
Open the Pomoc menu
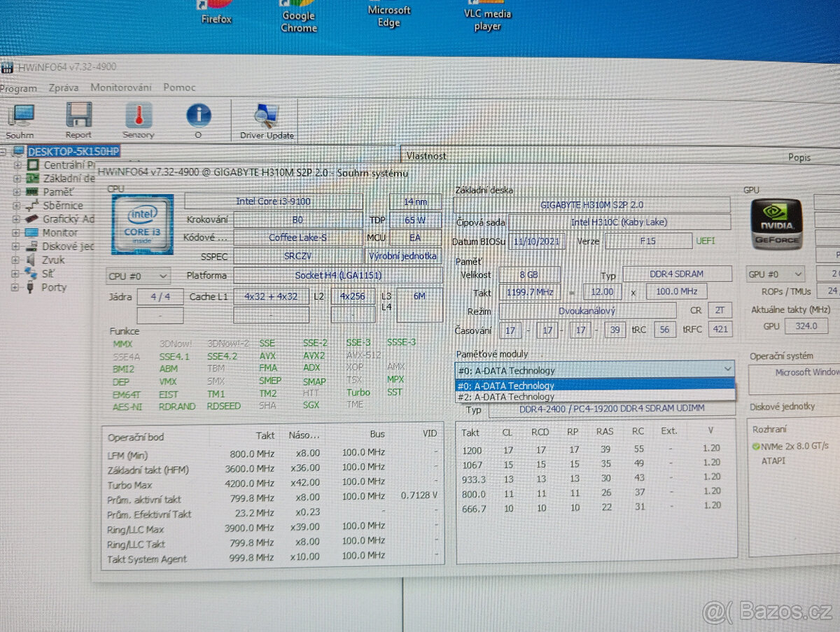(x=180, y=87)
